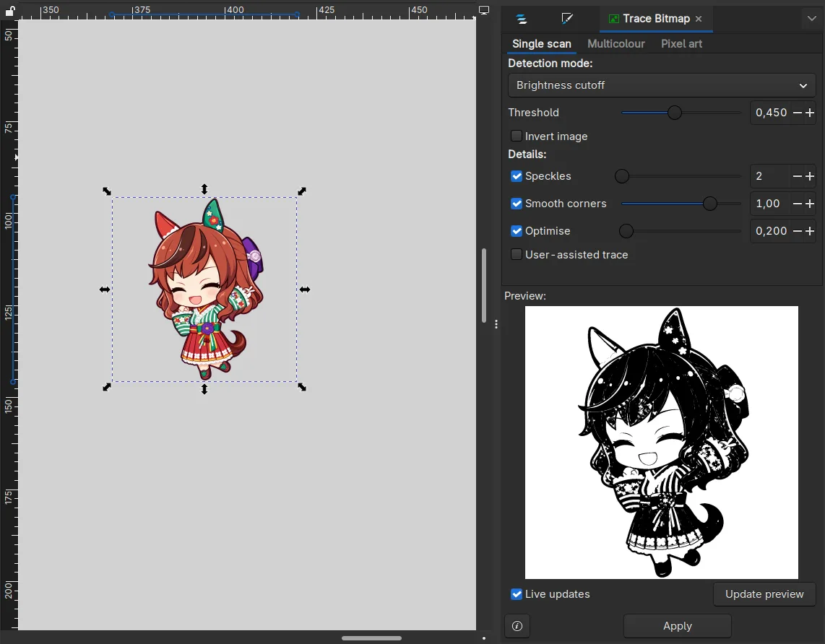Increase Threshold with the plus button
This screenshot has width=825, height=644.
point(810,113)
